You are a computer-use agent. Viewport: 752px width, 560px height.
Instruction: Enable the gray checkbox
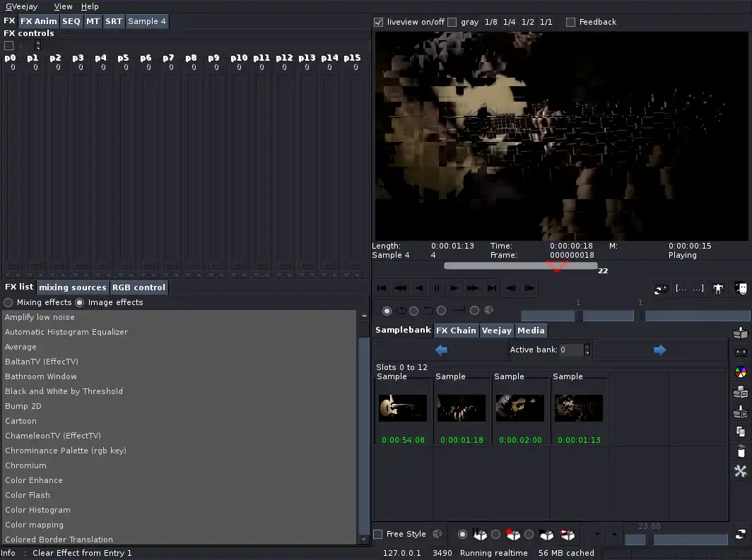click(x=452, y=22)
